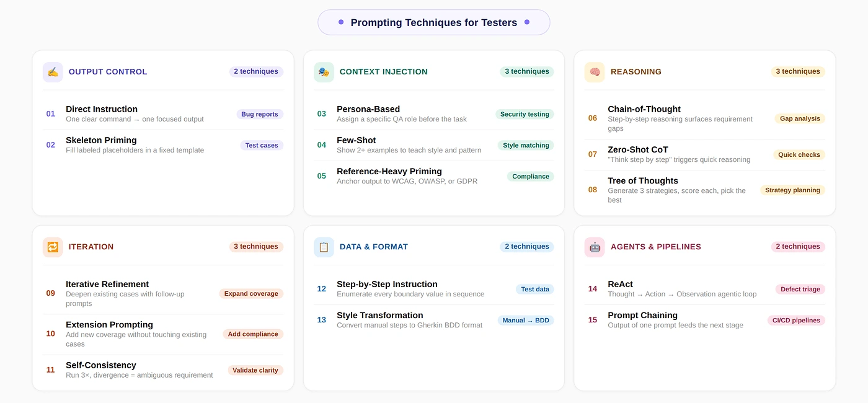
Task: Select the 'Bug reports' tag next to Direct Instruction
Action: tap(259, 113)
